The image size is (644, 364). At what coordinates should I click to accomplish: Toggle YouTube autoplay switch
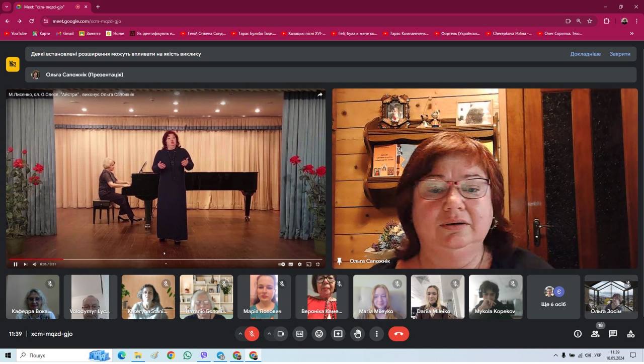[x=282, y=264]
